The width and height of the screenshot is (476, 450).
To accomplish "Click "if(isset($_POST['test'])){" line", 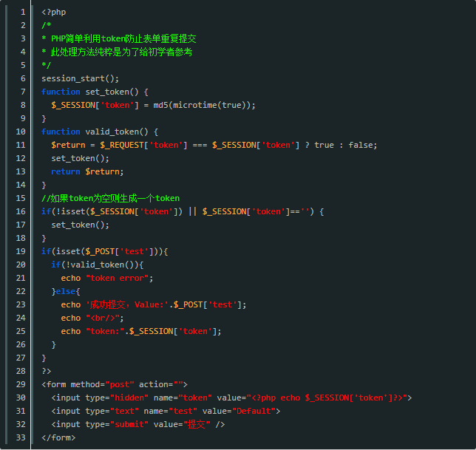I will click(x=104, y=251).
